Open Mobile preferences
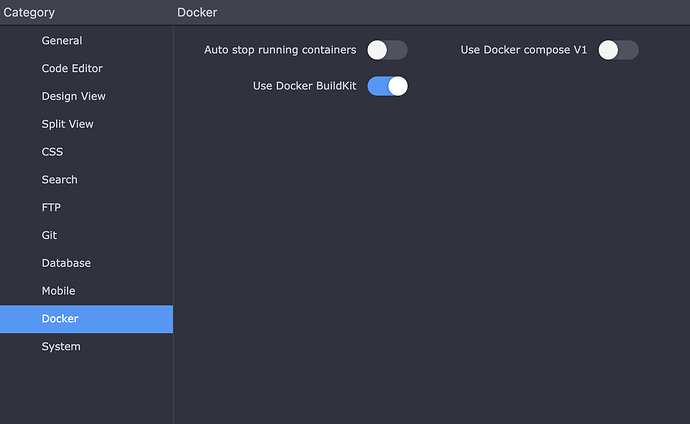690x424 pixels. pos(86,291)
